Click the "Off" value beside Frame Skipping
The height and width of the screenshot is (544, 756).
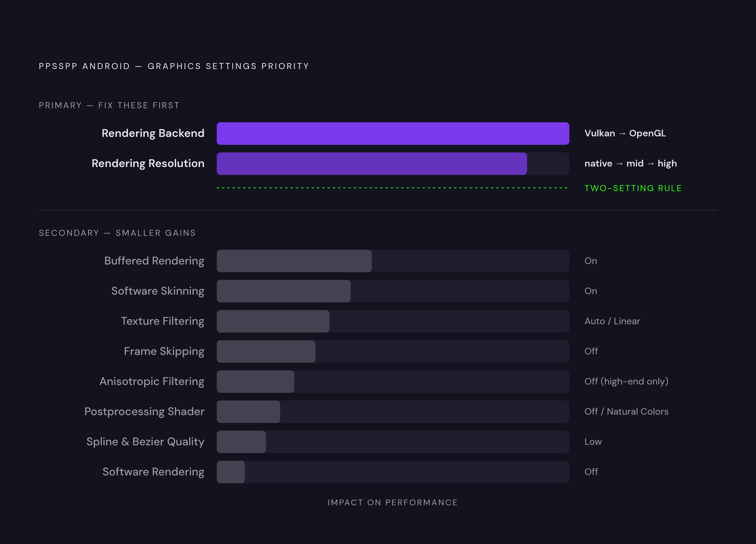pyautogui.click(x=591, y=351)
